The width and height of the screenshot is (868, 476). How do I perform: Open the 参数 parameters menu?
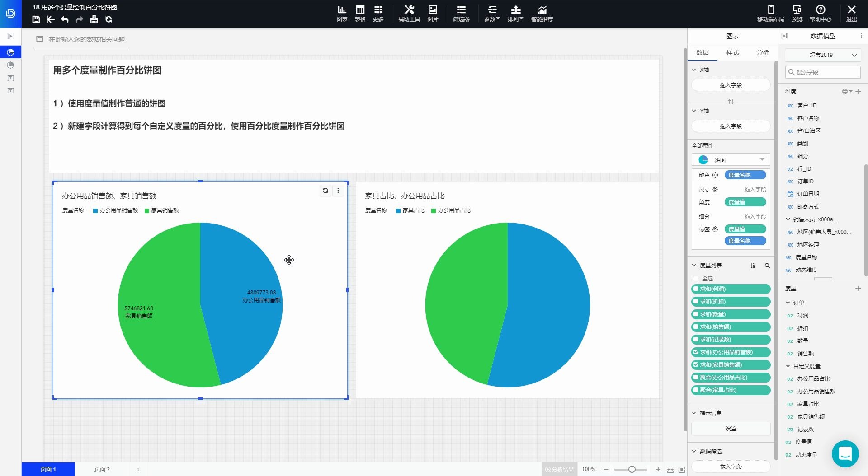click(x=492, y=14)
